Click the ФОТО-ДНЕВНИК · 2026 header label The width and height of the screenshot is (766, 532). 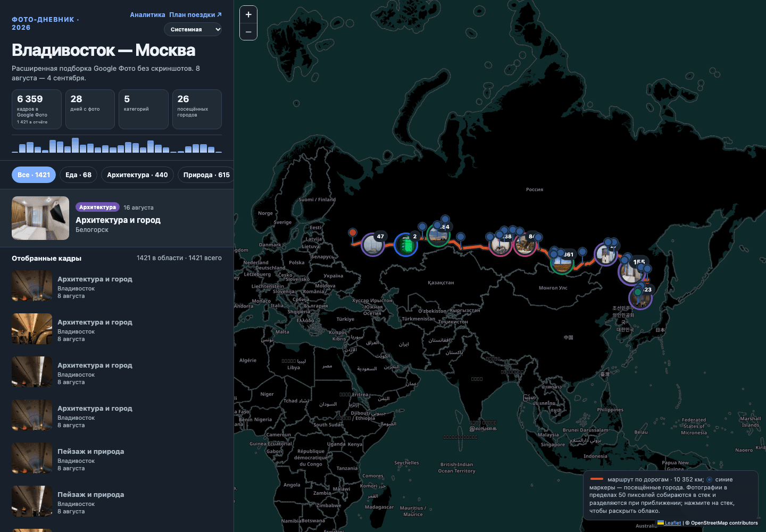point(45,23)
